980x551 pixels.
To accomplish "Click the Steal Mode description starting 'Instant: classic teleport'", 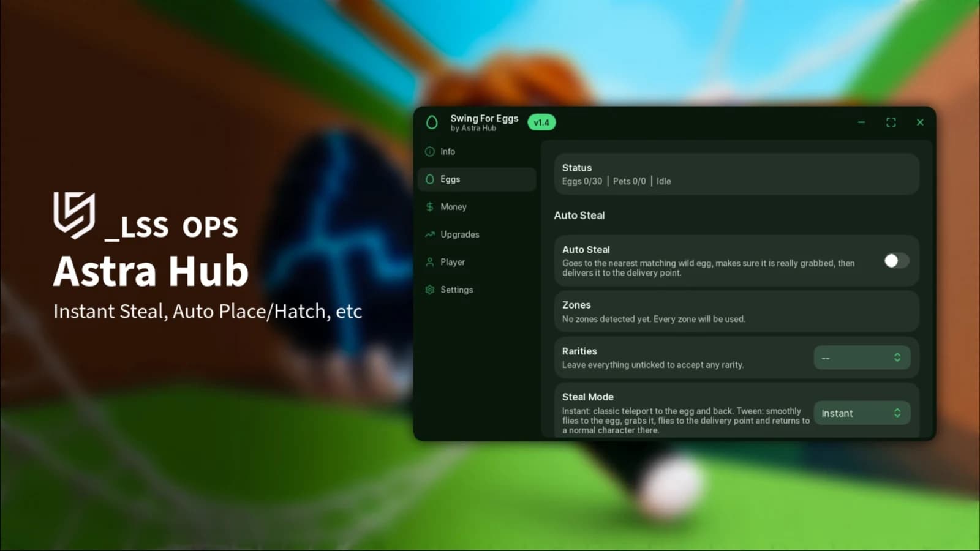I will pos(686,421).
